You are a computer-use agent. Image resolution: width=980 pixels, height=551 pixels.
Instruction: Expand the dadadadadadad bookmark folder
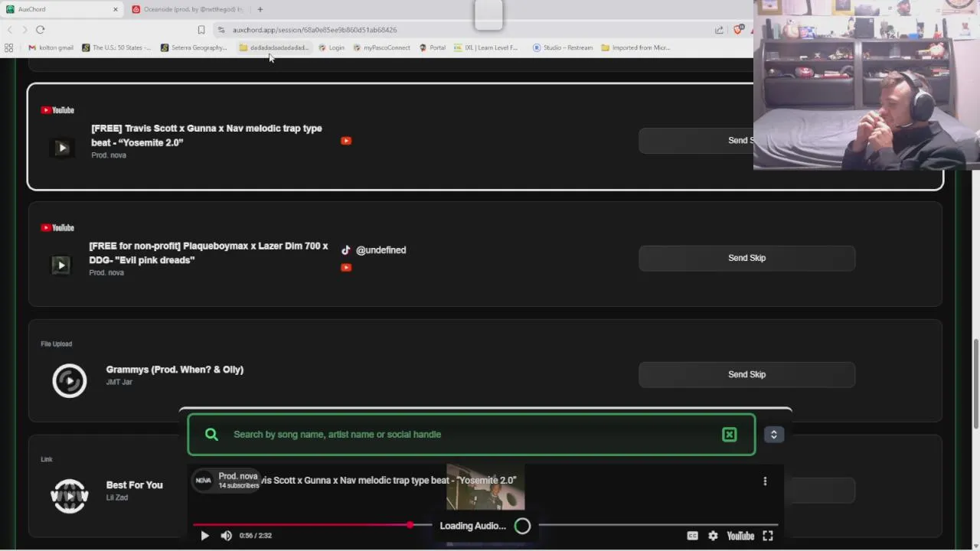(274, 47)
